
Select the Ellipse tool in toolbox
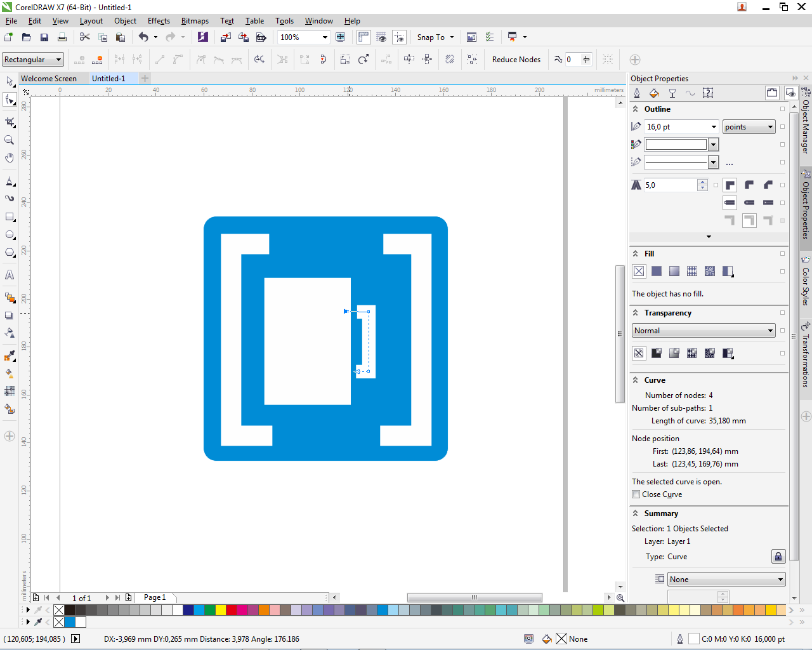[10, 235]
